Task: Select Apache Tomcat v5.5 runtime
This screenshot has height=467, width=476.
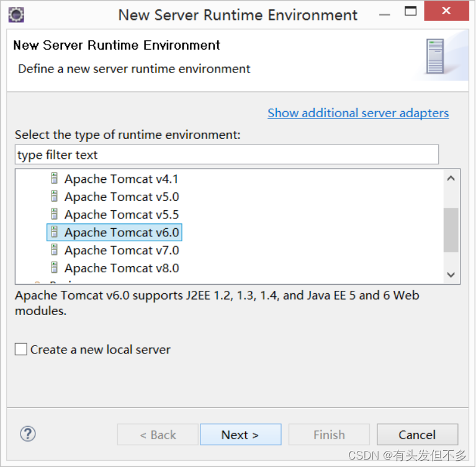Action: [x=122, y=215]
